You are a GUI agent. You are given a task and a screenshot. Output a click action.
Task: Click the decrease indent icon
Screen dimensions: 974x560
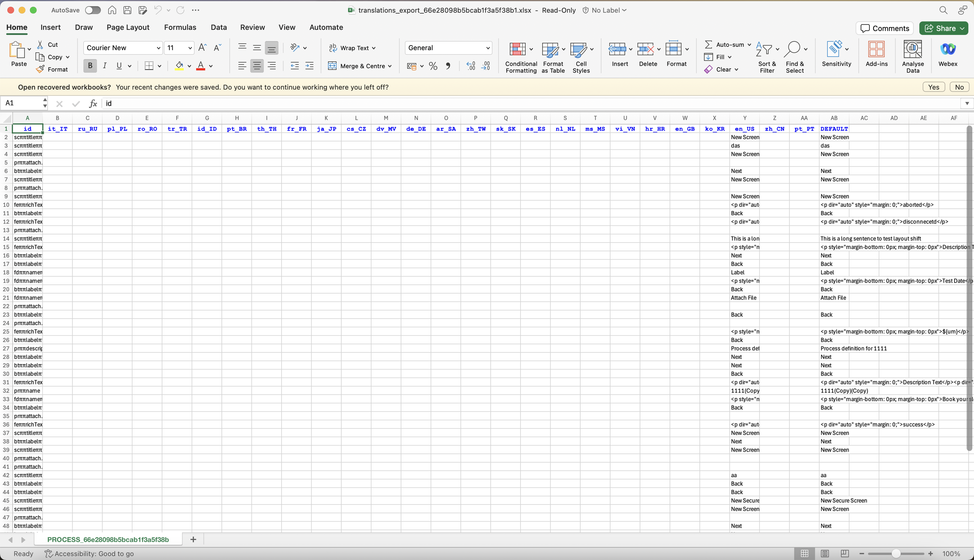(295, 66)
